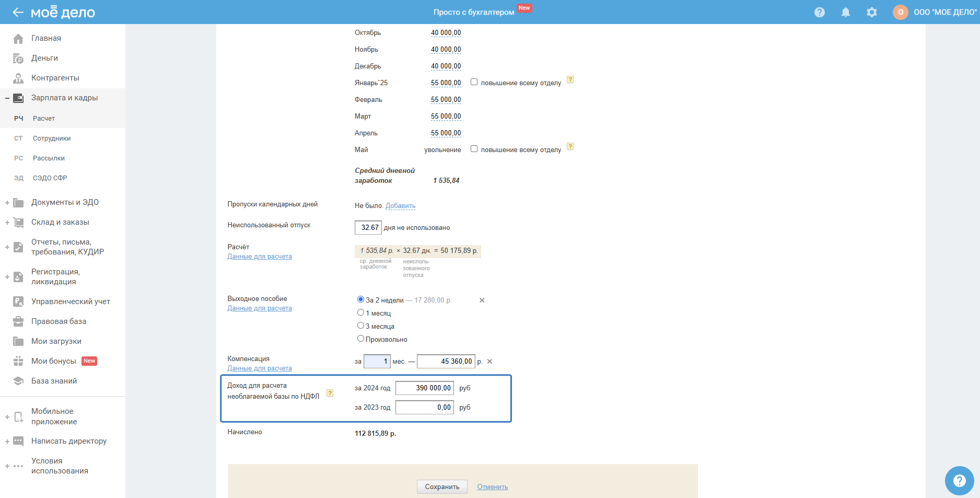Image resolution: width=980 pixels, height=498 pixels.
Task: Open the floating help chat button
Action: point(960,481)
